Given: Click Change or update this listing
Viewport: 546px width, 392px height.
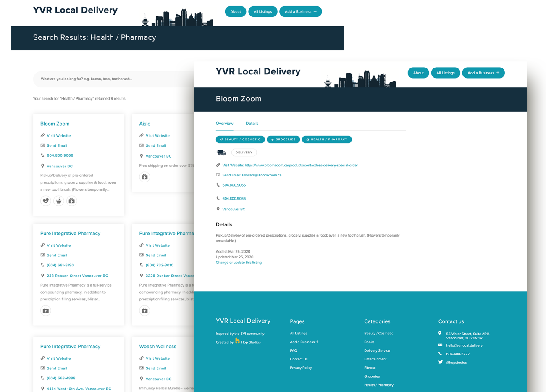Looking at the screenshot, I should click(239, 262).
